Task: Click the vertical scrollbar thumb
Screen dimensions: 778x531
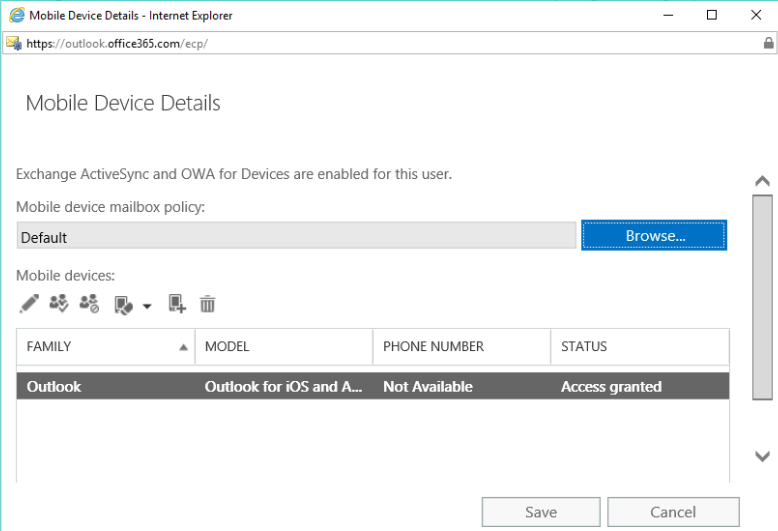Action: 763,297
